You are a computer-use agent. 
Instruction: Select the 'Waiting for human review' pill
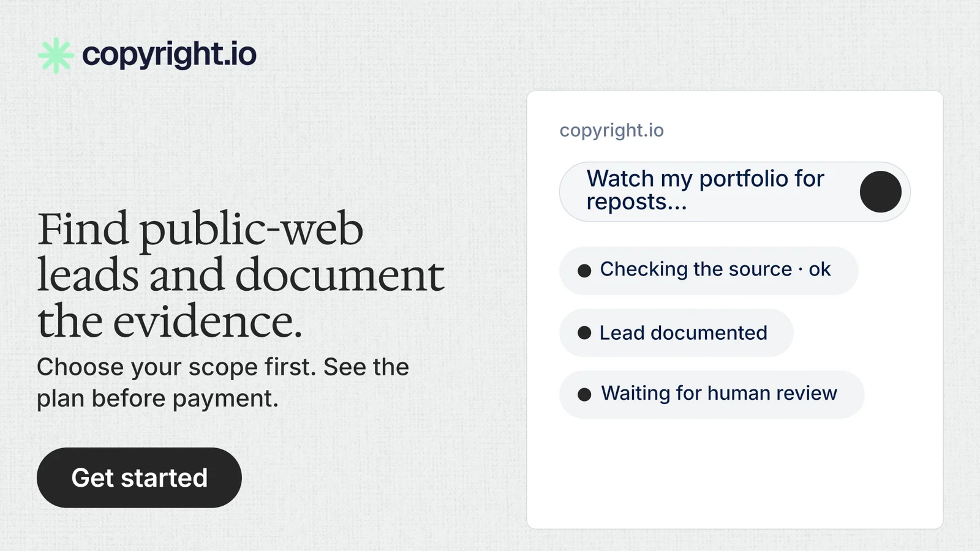pos(712,394)
